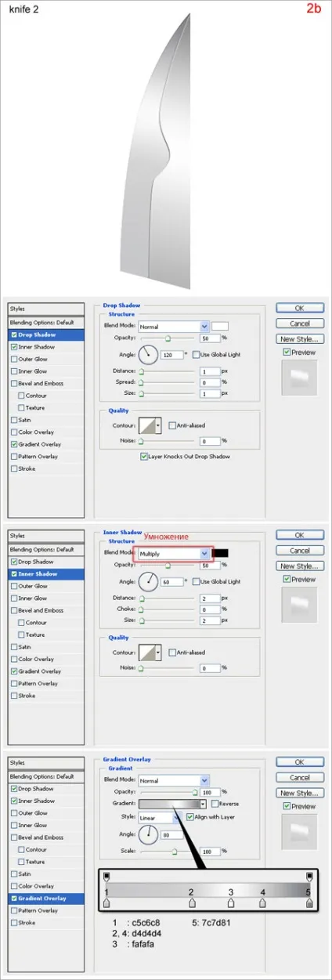
Task: Toggle the Reverse gradient checkbox
Action: (215, 804)
